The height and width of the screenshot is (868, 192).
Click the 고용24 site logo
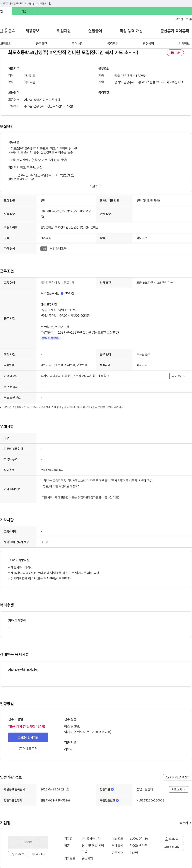click(7, 31)
